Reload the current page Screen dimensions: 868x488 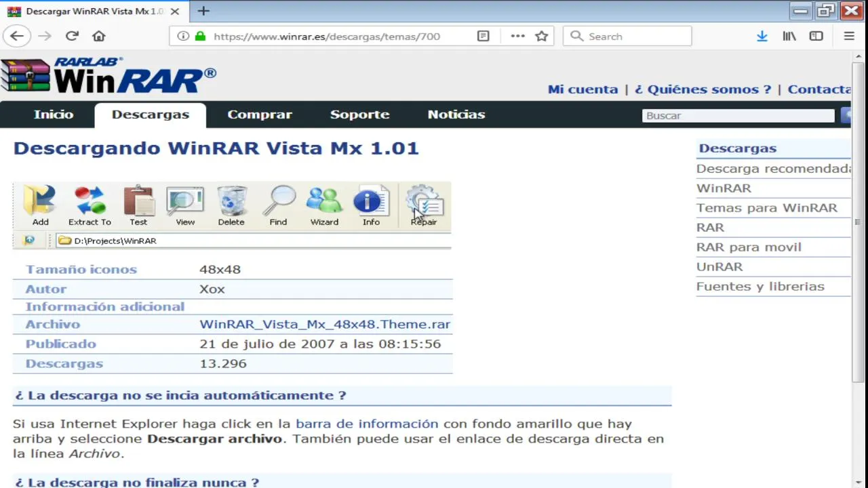click(72, 36)
